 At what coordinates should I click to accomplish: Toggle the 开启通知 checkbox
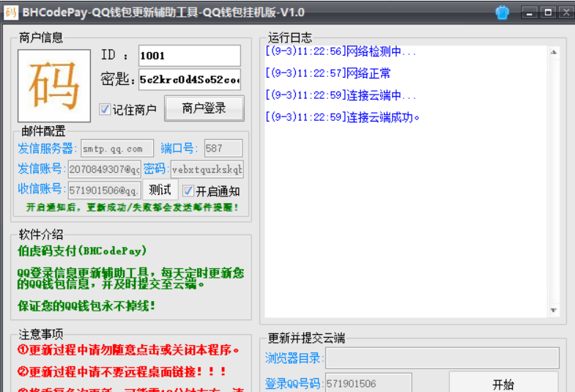coord(188,191)
